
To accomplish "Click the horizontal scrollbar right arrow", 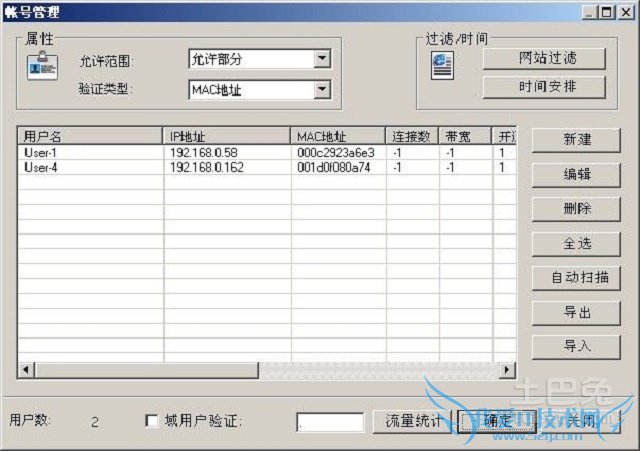I will [507, 370].
